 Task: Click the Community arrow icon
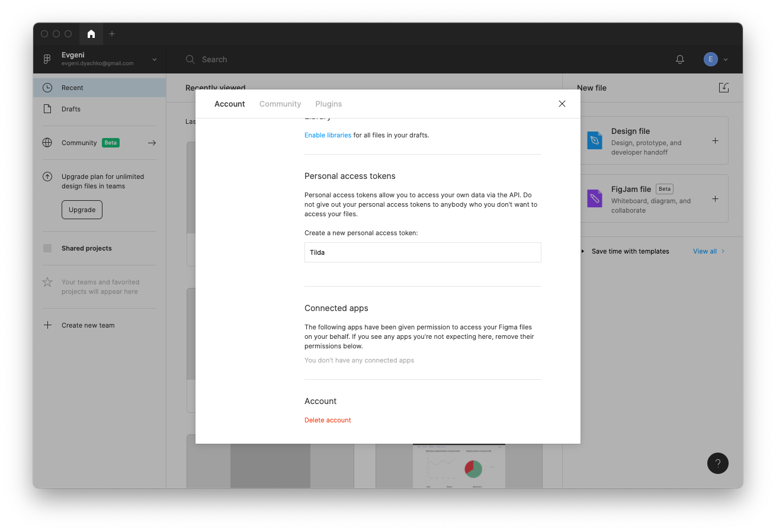pyautogui.click(x=152, y=143)
